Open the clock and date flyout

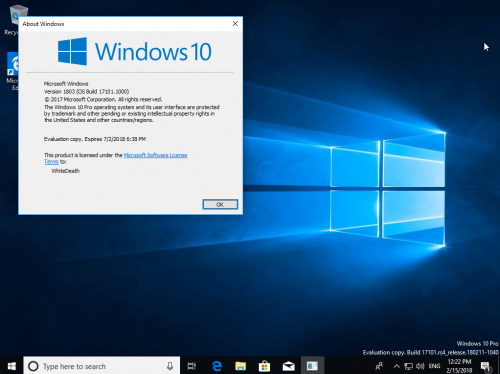tap(460, 366)
